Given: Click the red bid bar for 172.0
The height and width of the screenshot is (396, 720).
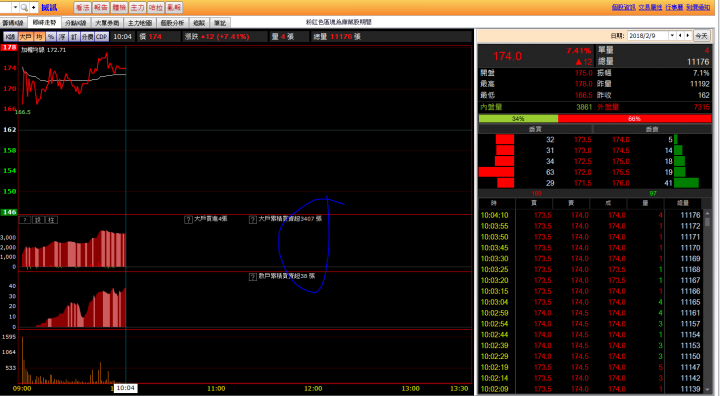Looking at the screenshot, I should [x=496, y=172].
